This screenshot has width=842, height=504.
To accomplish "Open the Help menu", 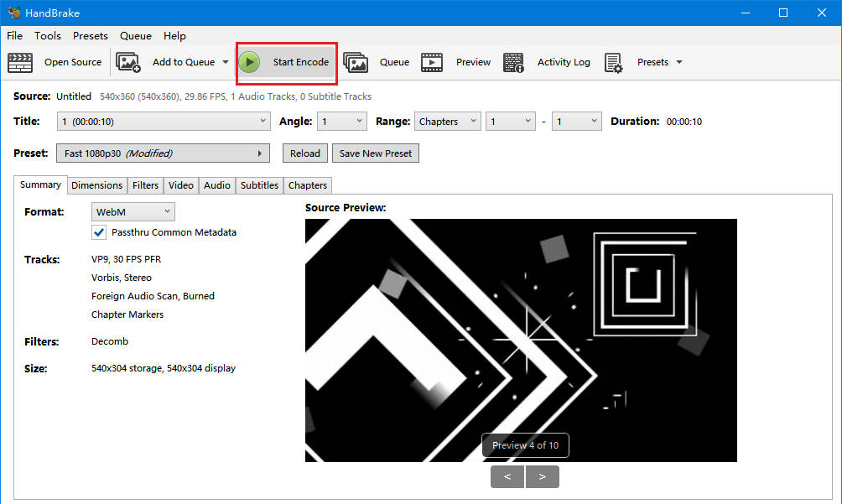I will click(174, 36).
